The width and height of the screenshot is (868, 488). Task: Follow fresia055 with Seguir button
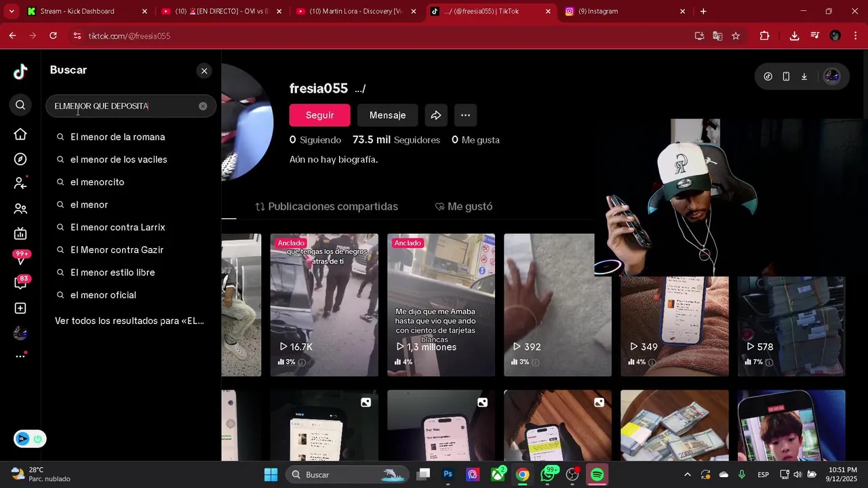coord(319,115)
